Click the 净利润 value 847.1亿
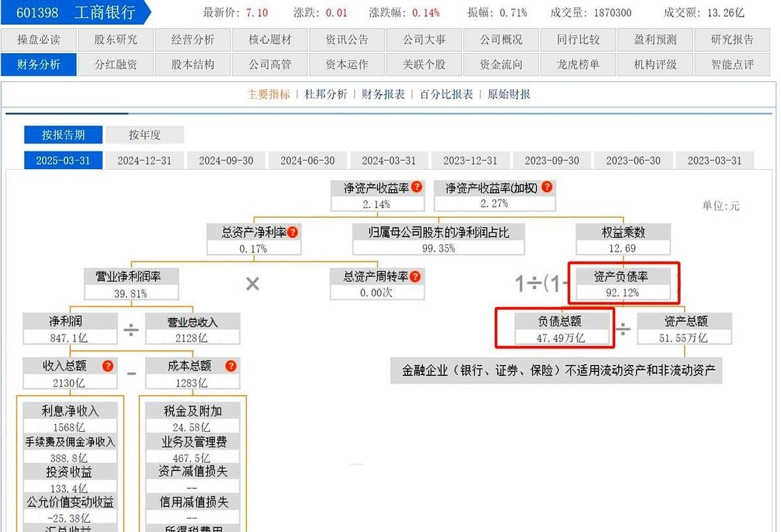Viewport: 781px width, 532px height. 70,338
